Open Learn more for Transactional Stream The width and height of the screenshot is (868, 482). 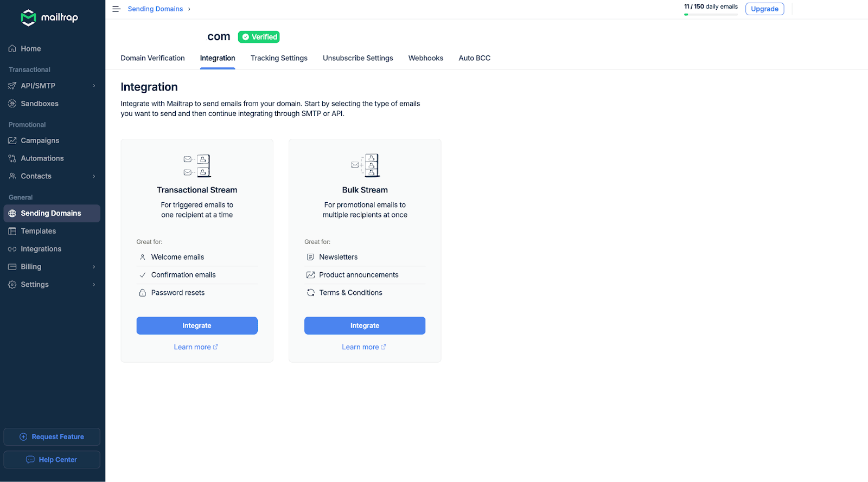(x=196, y=347)
